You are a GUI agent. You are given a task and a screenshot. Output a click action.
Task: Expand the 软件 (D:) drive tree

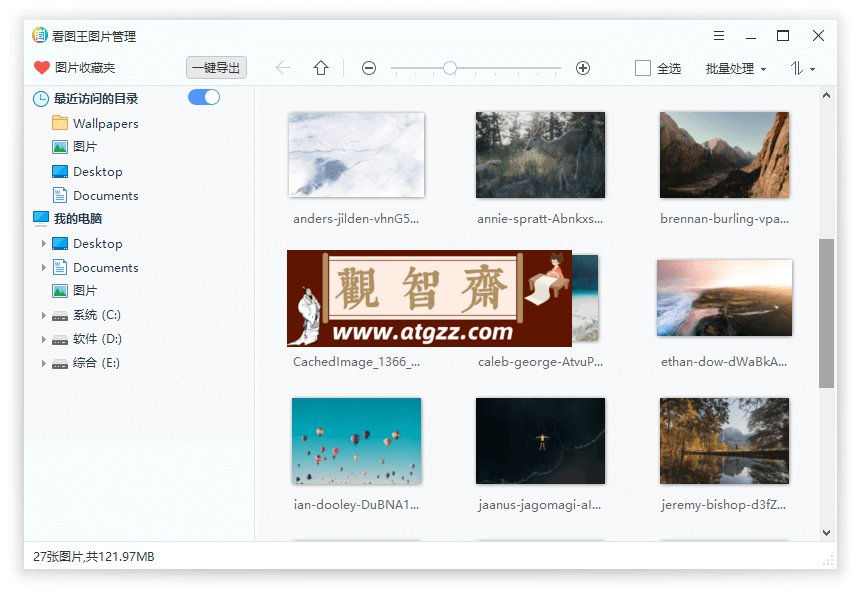coord(43,339)
